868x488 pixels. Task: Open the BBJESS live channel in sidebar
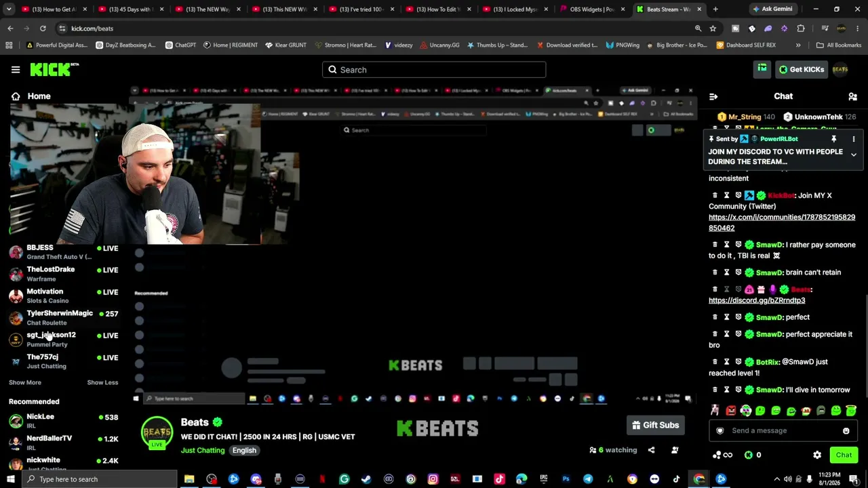63,252
